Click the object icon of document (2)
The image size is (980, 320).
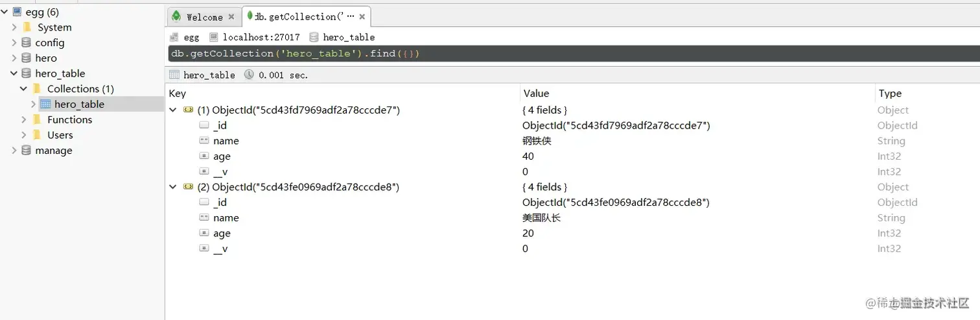(188, 187)
